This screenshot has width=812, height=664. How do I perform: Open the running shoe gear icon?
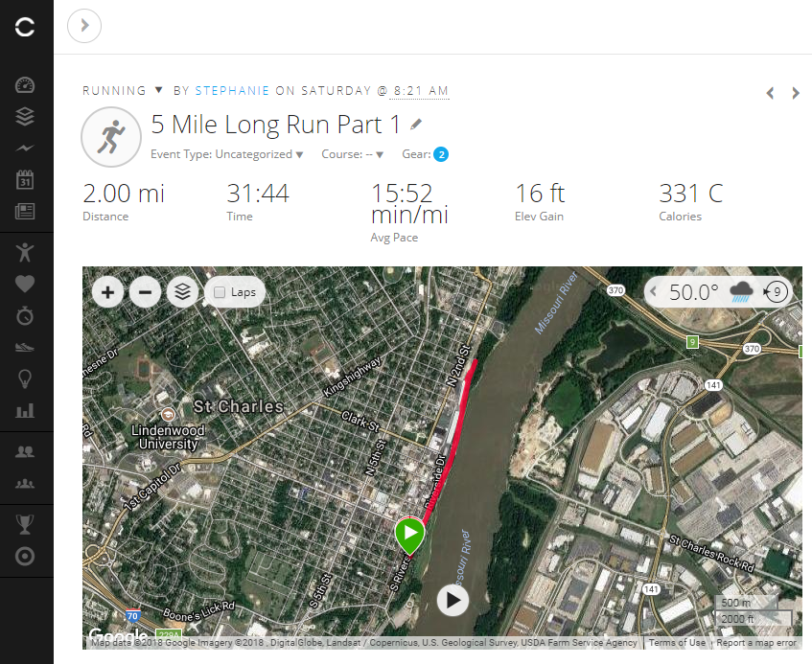coord(26,347)
